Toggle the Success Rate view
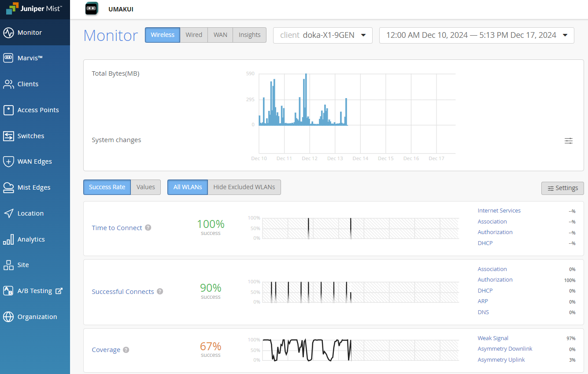This screenshot has height=374, width=588. 107,187
